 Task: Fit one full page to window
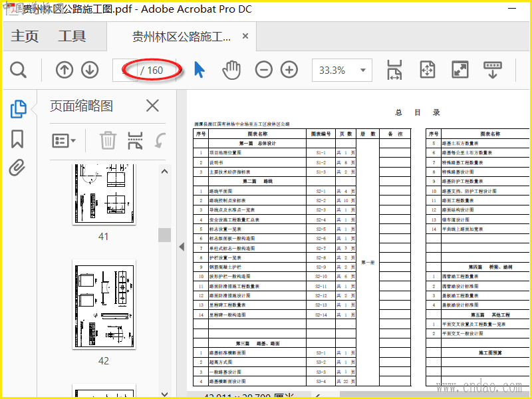pos(427,70)
